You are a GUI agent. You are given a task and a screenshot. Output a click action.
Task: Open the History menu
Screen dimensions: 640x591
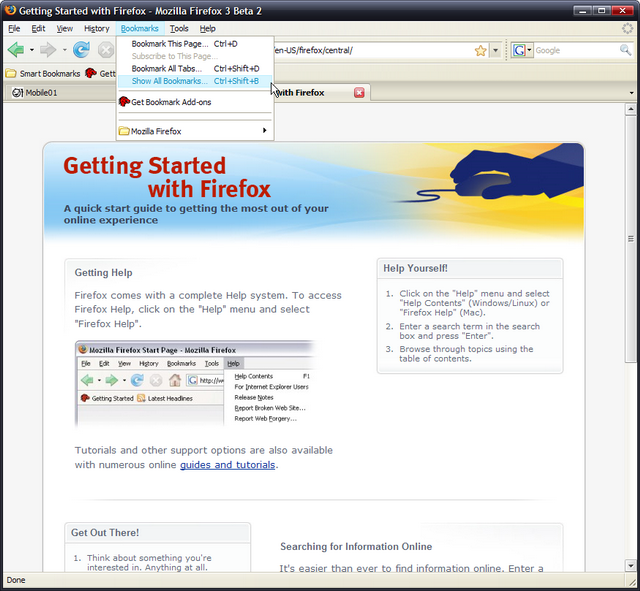point(97,29)
